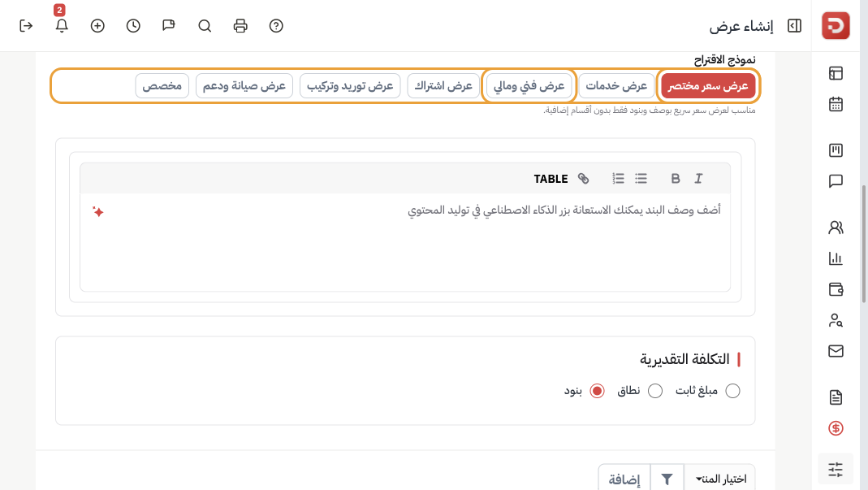Screen dimensions: 868x490
Task: Open the users sidebar icon
Action: point(836,228)
